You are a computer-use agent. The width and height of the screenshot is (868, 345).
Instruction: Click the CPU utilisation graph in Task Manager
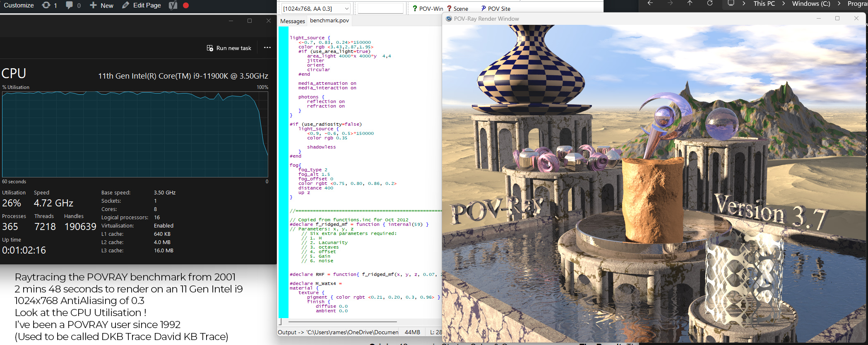pos(135,134)
